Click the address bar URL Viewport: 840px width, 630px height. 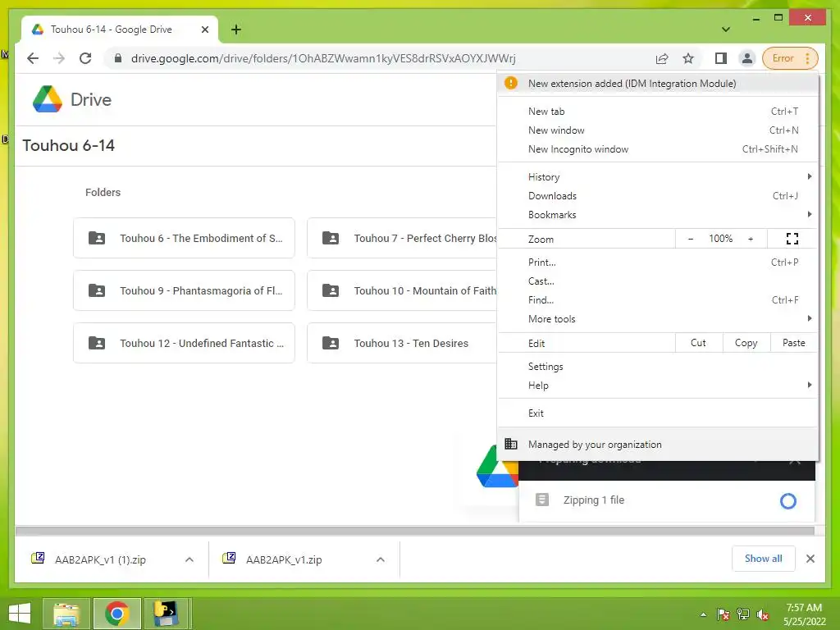tap(323, 58)
